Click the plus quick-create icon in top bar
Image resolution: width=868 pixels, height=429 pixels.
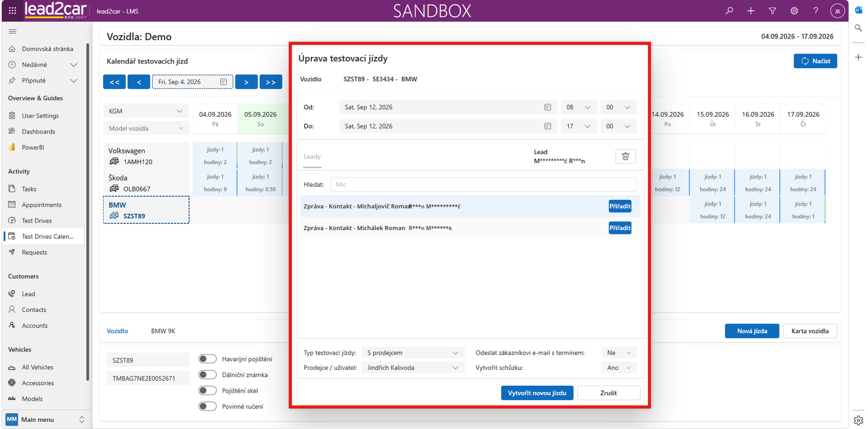[751, 11]
